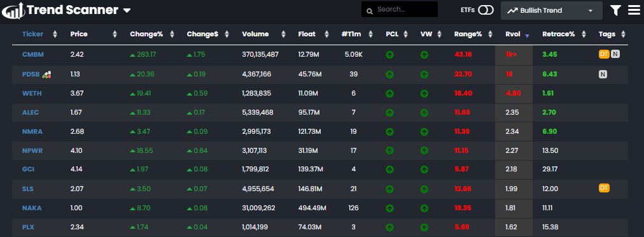Click WETH VW green up-arrow icon
The height and width of the screenshot is (237, 644).
pyautogui.click(x=424, y=94)
